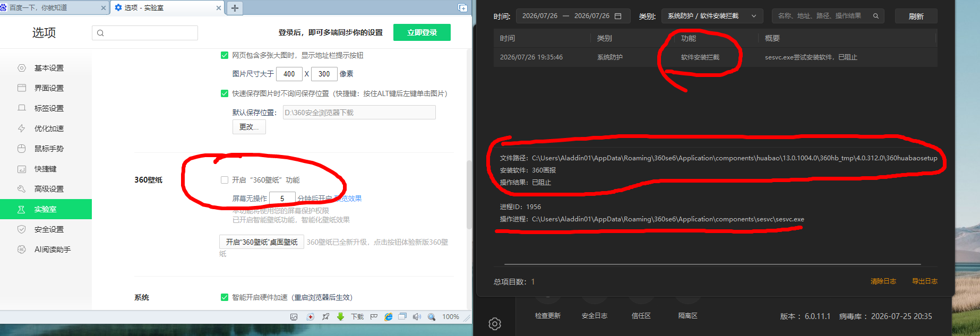The image size is (980, 336).
Task: Click 信任区 in security app
Action: (x=641, y=316)
